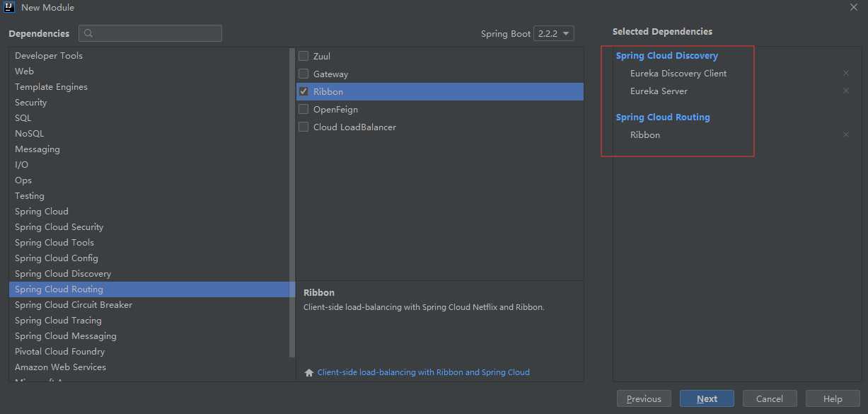Select the Ops category
Image resolution: width=868 pixels, height=414 pixels.
149,180
